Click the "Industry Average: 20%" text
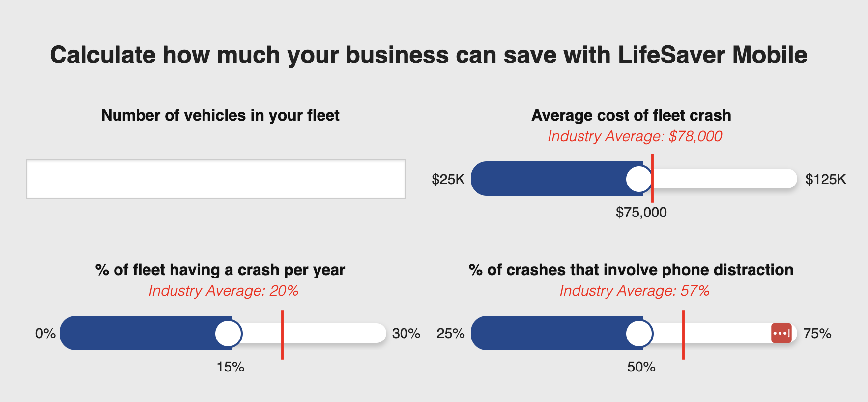 (224, 291)
